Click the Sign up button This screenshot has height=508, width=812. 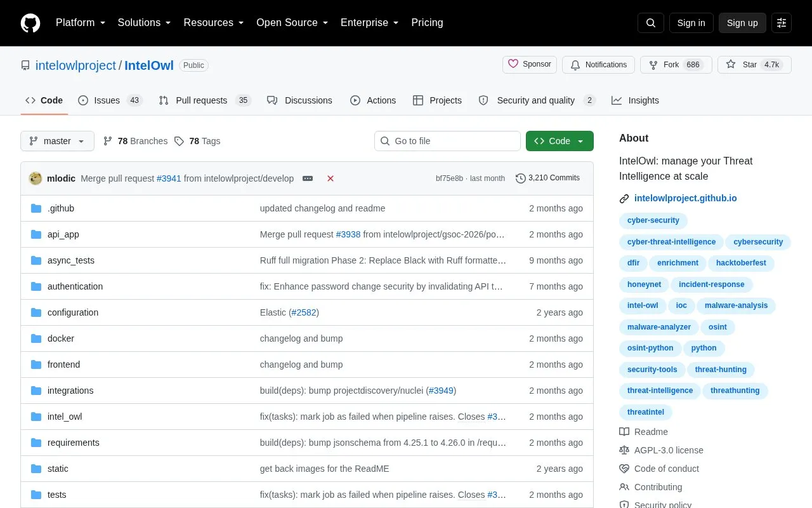pos(742,23)
